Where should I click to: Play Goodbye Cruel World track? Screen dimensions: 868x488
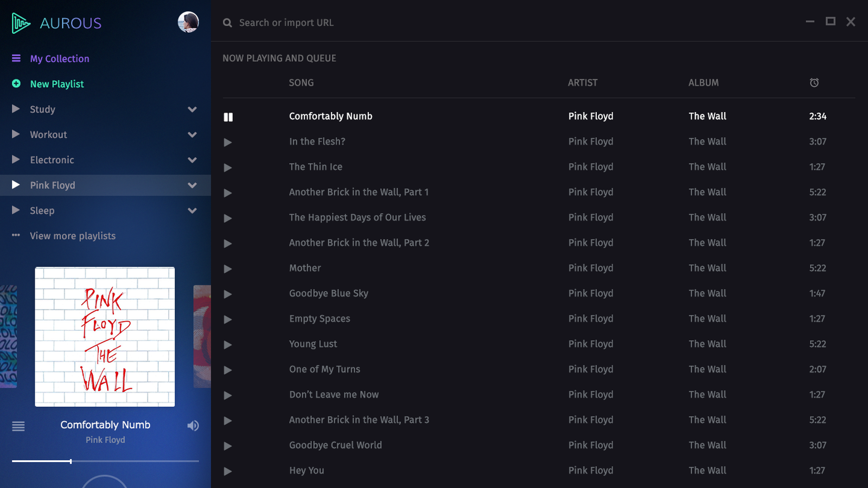(228, 446)
